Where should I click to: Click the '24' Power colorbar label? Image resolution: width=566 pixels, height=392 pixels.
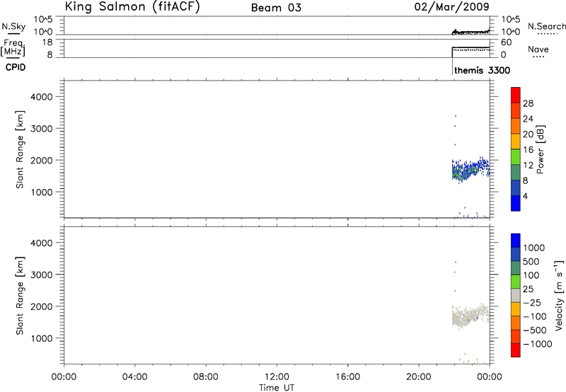(528, 119)
